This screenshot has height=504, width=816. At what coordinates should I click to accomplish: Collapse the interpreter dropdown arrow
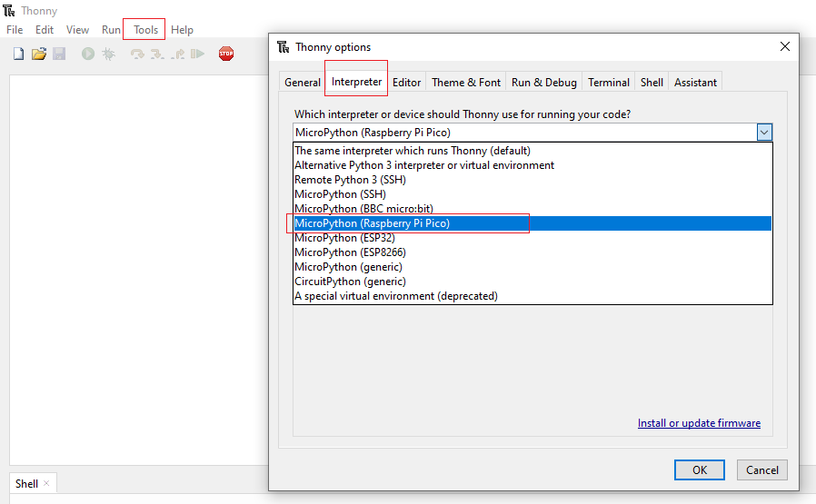tap(764, 132)
